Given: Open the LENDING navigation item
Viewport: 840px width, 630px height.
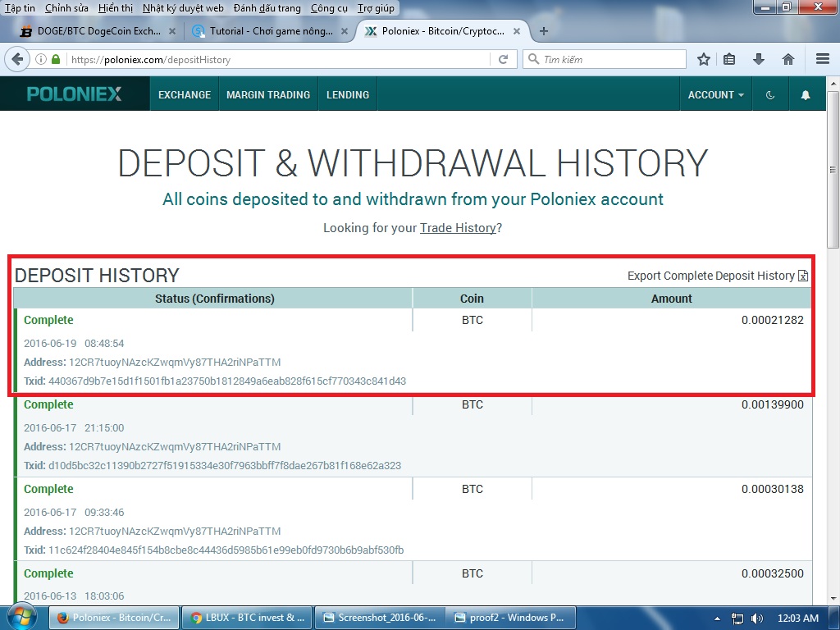Looking at the screenshot, I should [x=348, y=95].
